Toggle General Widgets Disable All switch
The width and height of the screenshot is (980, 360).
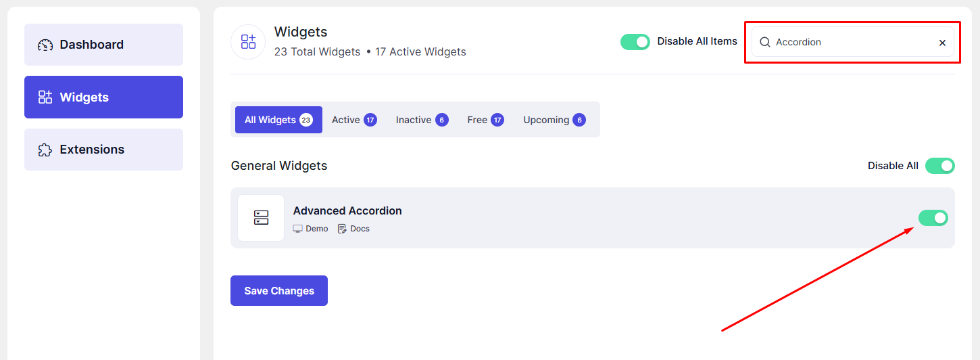tap(939, 166)
